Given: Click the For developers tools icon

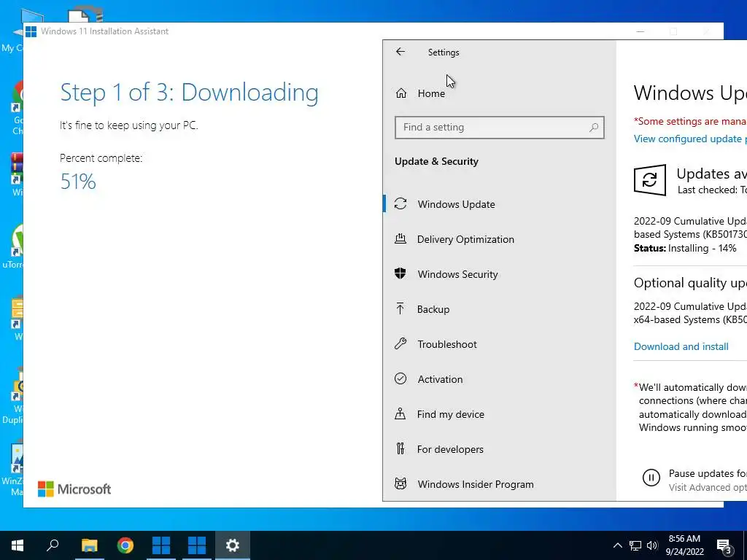Looking at the screenshot, I should point(400,448).
